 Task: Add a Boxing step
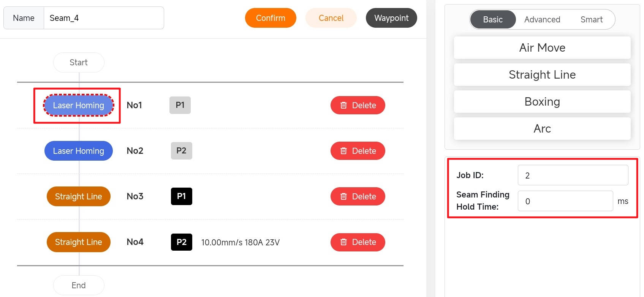(x=542, y=102)
